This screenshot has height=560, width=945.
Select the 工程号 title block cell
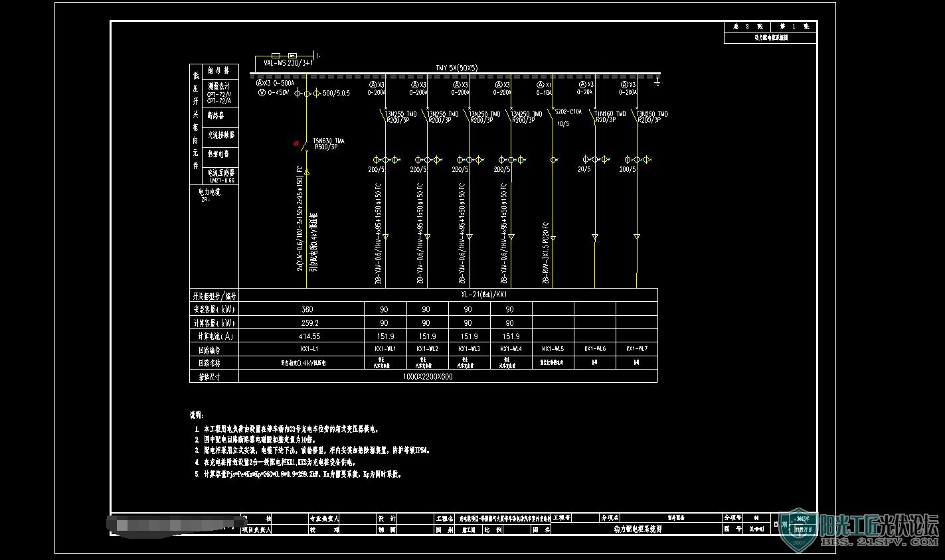pyautogui.click(x=561, y=518)
